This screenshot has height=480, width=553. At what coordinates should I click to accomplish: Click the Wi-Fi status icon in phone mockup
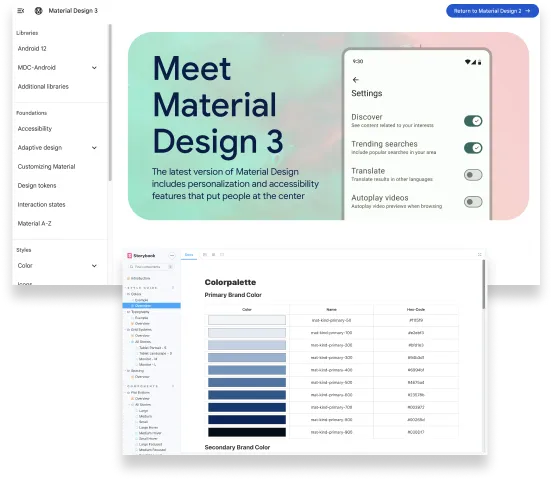pyautogui.click(x=468, y=62)
